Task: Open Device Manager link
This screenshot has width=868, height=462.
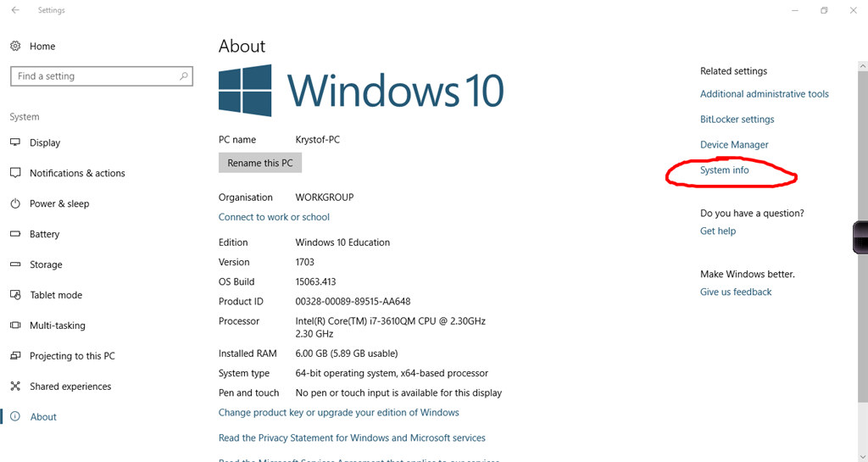Action: click(734, 144)
